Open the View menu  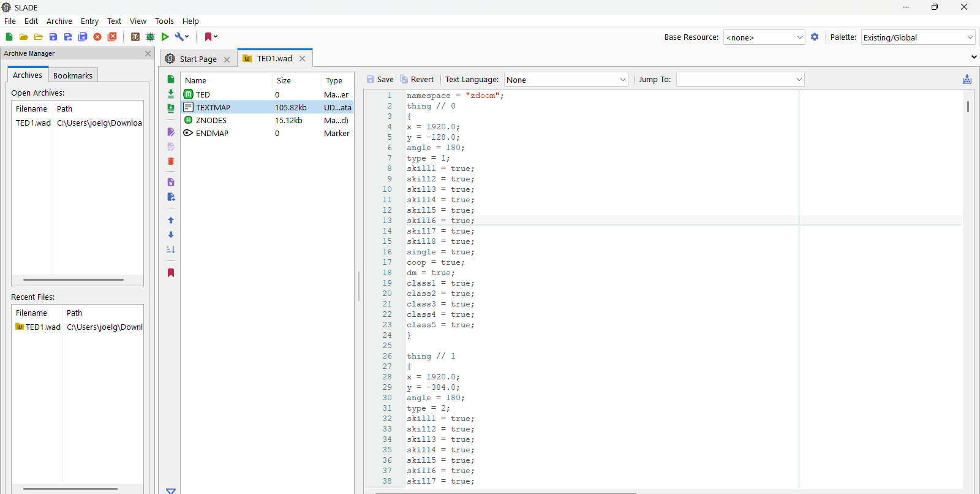[138, 21]
